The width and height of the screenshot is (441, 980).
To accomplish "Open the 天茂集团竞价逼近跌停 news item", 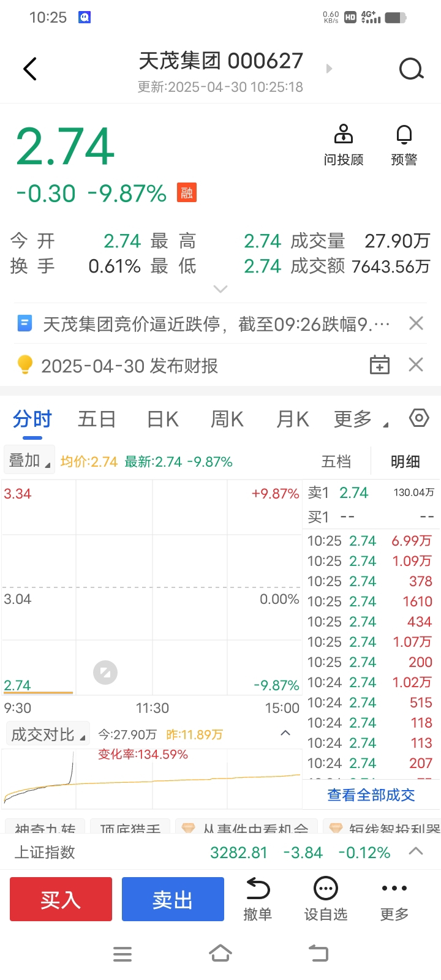I will click(216, 323).
